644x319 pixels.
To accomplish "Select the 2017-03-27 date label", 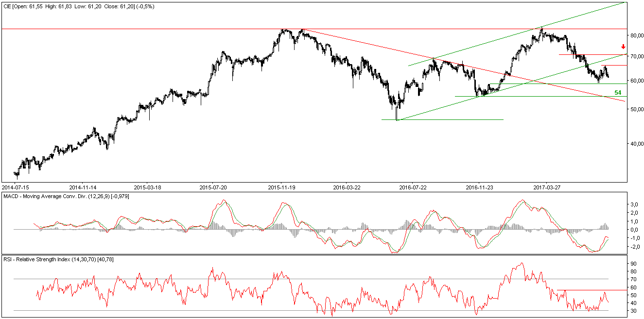I will [547, 187].
